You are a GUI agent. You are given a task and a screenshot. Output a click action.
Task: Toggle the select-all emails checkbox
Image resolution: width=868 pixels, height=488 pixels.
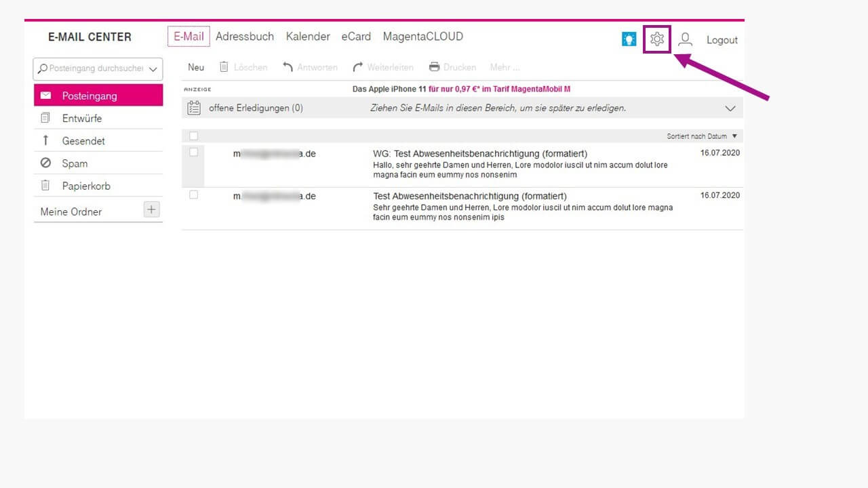click(x=193, y=136)
